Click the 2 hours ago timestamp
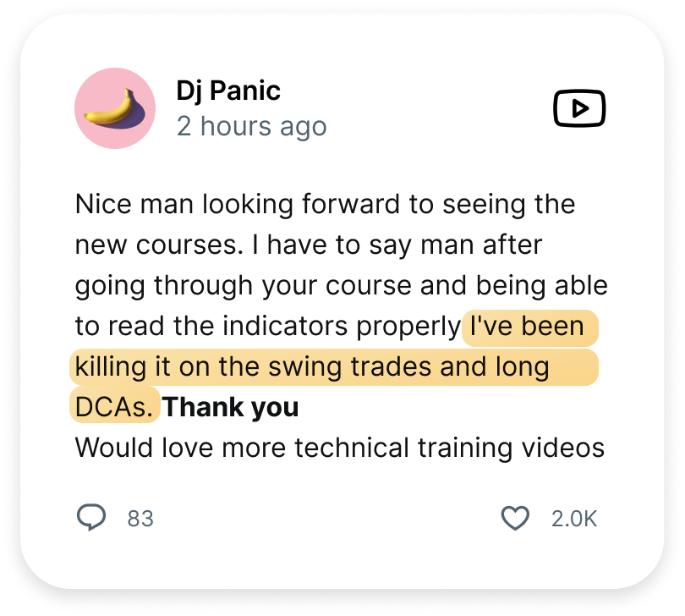This screenshot has width=685, height=616. click(x=252, y=127)
